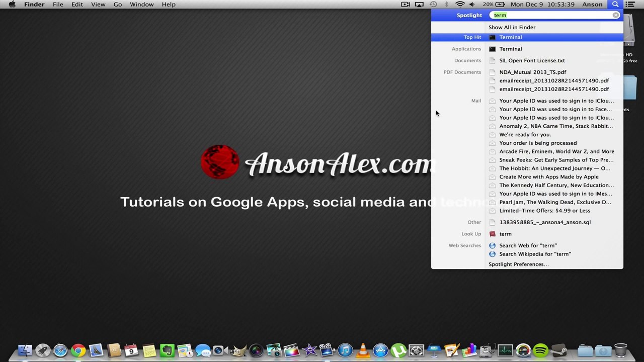Screen dimensions: 644x362
Task: Open Spotlight Preferences
Action: pyautogui.click(x=518, y=264)
